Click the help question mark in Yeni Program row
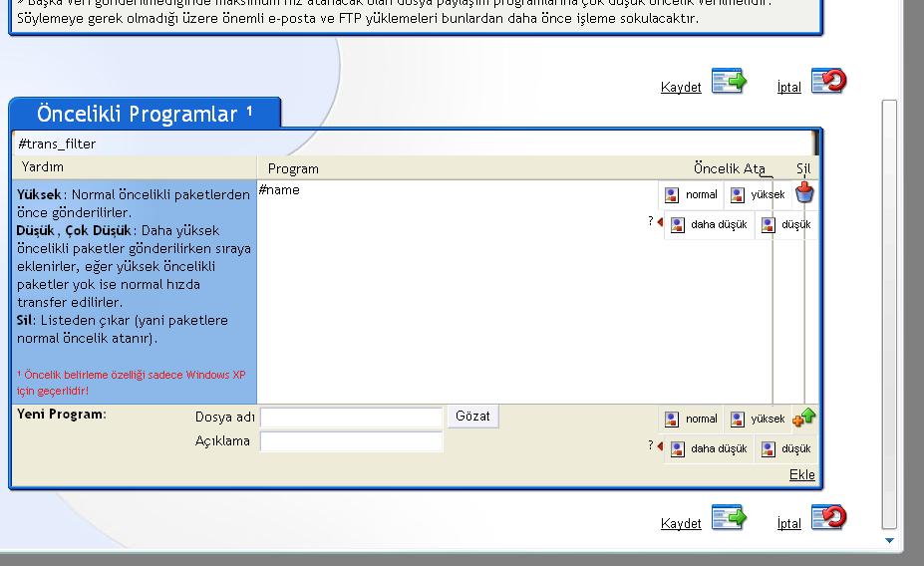The width and height of the screenshot is (924, 566). pyautogui.click(x=651, y=445)
